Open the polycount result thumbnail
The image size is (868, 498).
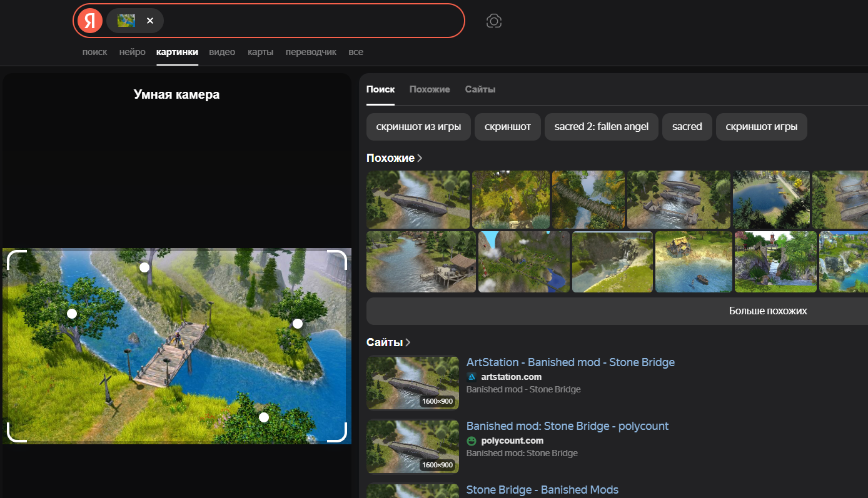[x=413, y=447]
